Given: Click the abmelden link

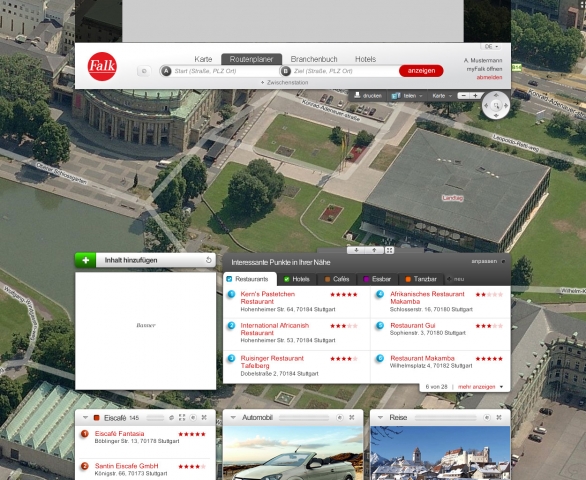Looking at the screenshot, I should click(489, 77).
